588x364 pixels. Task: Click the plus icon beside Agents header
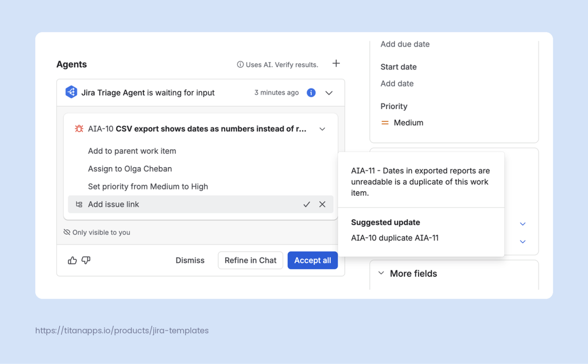tap(336, 63)
